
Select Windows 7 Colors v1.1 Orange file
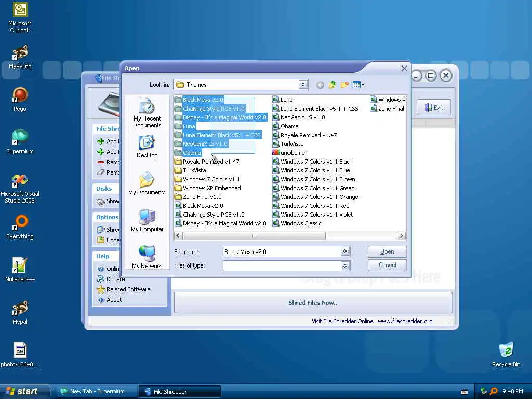pos(315,197)
